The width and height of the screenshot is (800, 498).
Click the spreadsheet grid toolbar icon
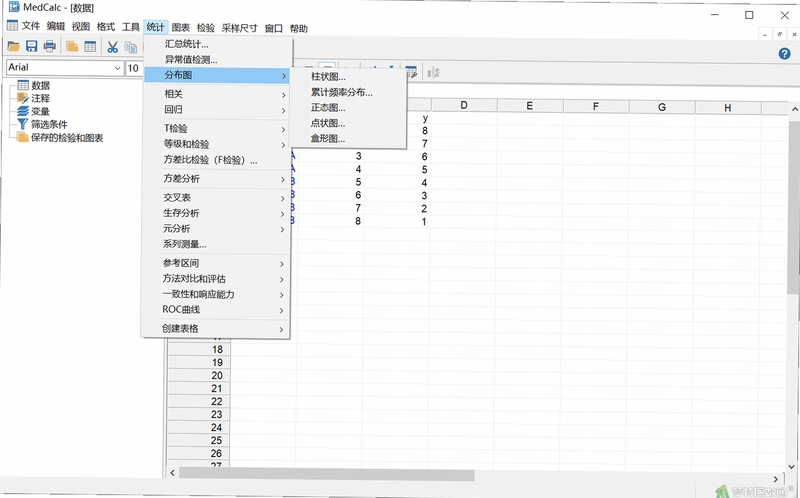click(x=90, y=47)
